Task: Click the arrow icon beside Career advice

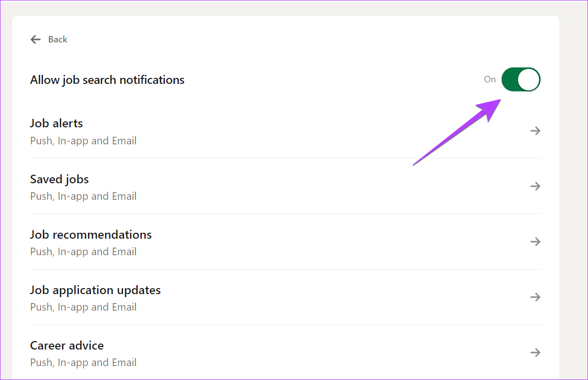Action: click(535, 353)
